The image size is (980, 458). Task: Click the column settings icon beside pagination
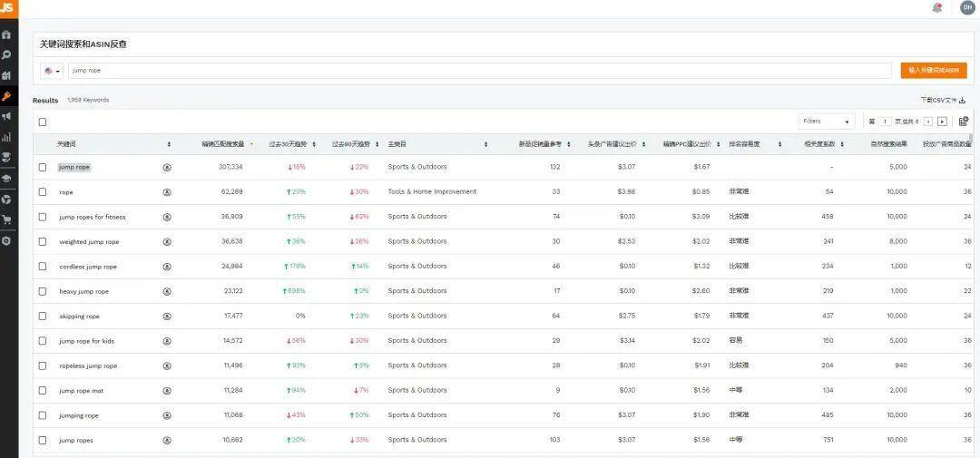[964, 121]
